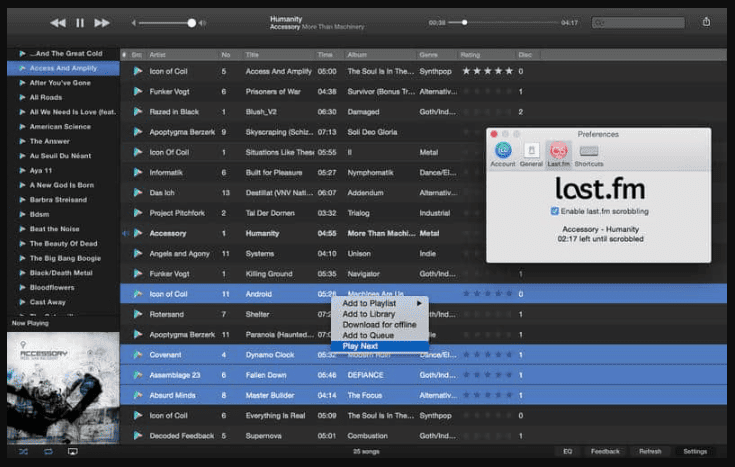Sort by Artist column header
735x467 pixels.
(182, 55)
